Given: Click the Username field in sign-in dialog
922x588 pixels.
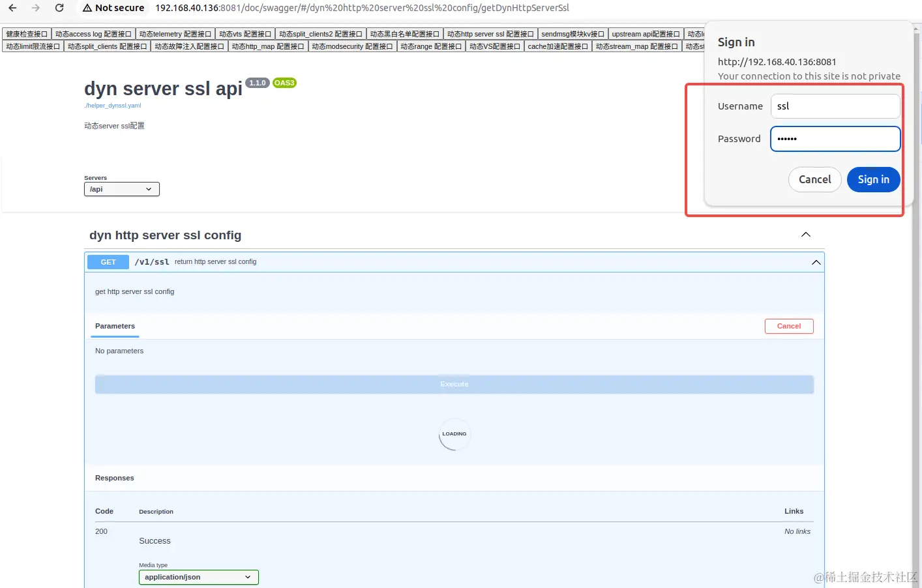Looking at the screenshot, I should [x=835, y=106].
